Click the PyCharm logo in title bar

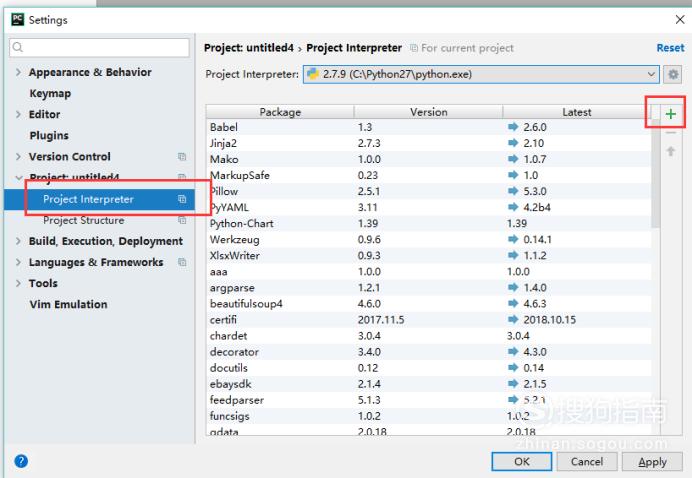tap(18, 19)
